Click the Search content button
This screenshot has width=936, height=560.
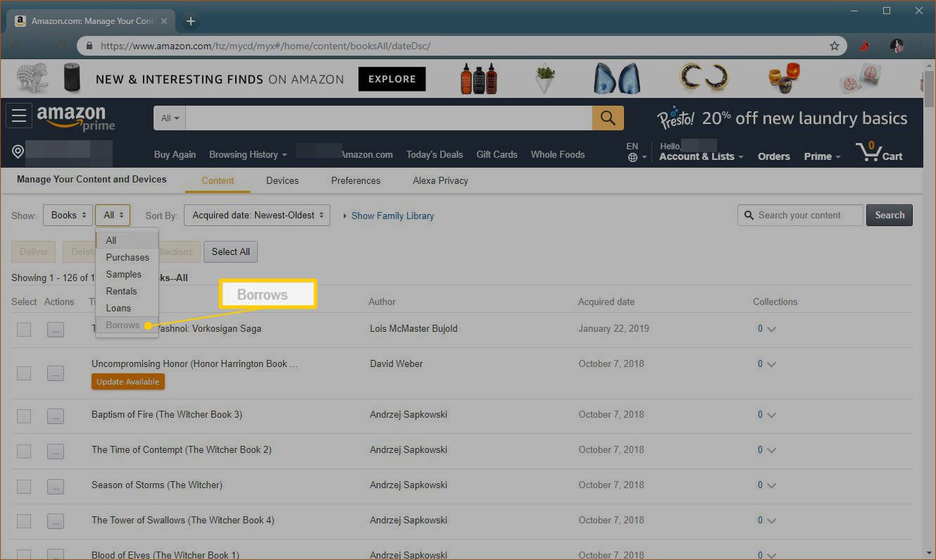pos(890,216)
